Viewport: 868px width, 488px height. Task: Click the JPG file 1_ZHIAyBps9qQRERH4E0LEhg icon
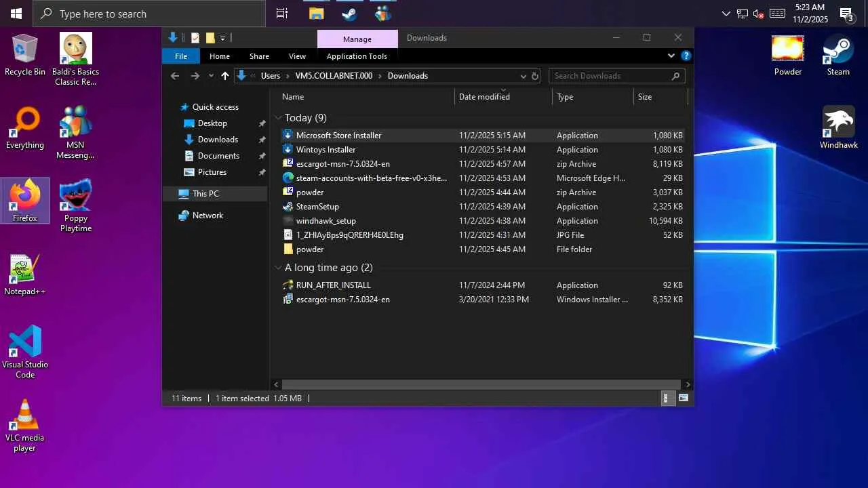(288, 235)
